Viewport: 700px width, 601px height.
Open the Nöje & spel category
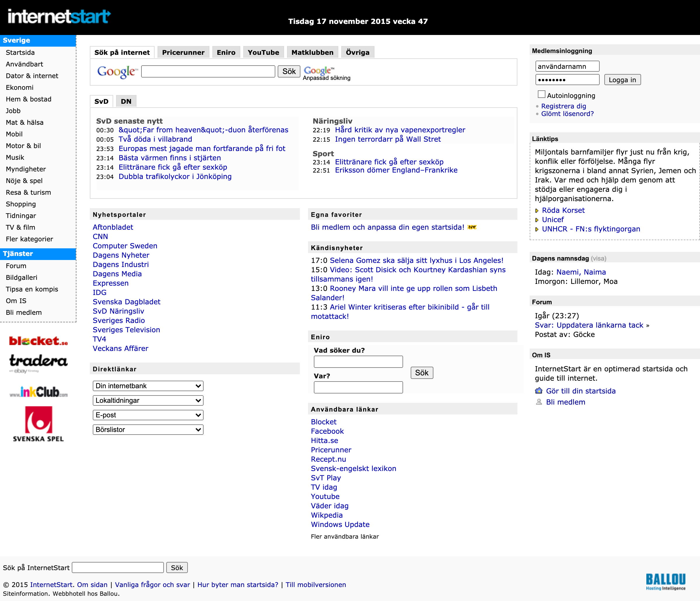point(24,181)
